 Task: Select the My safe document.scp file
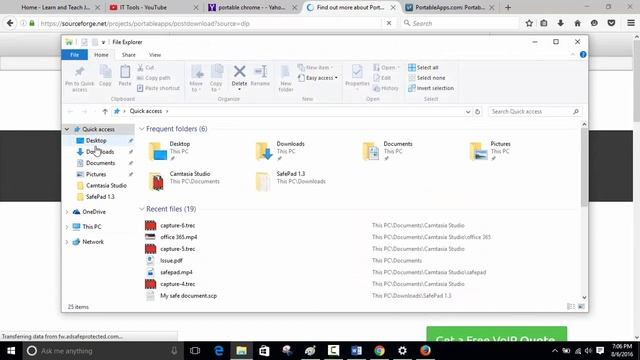pos(188,296)
